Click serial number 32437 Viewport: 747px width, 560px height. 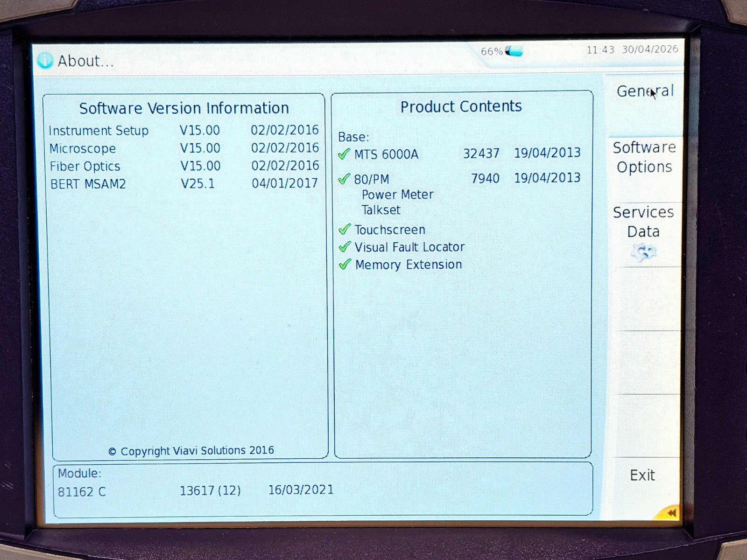point(481,153)
